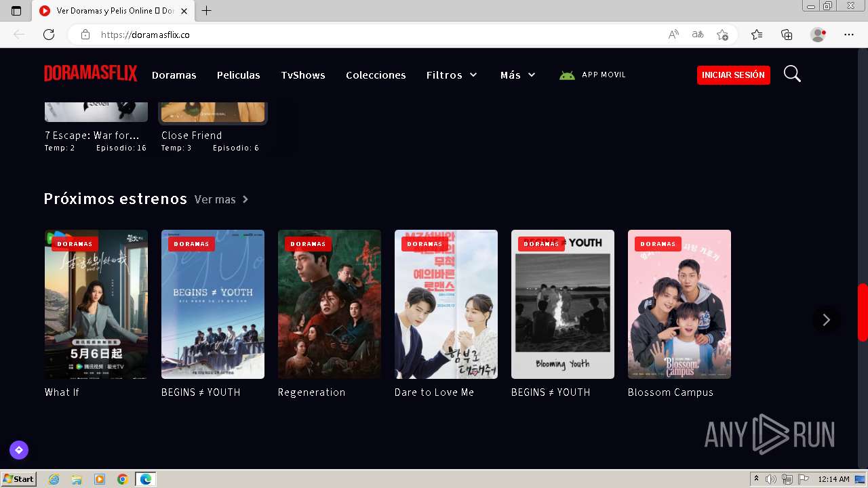Open the What If poster

point(96,304)
